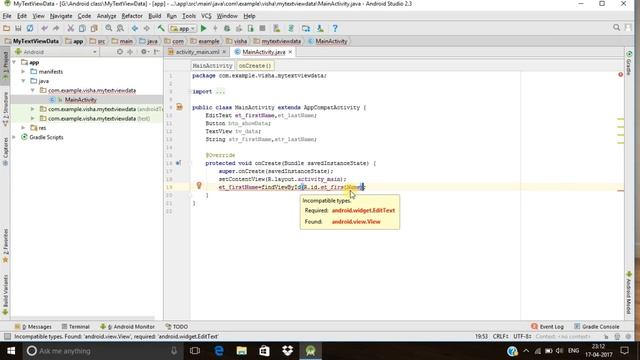The height and width of the screenshot is (360, 640).
Task: Open the Messages tool window
Action: coord(33,327)
